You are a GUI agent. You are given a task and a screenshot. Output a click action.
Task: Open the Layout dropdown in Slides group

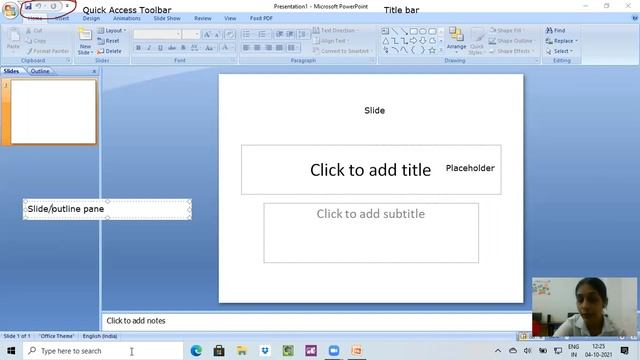pos(111,31)
